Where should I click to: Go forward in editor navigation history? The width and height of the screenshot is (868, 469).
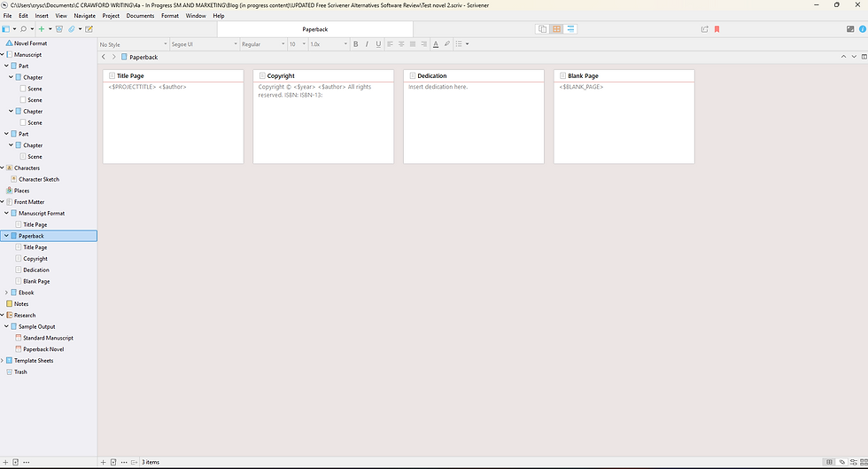point(114,57)
